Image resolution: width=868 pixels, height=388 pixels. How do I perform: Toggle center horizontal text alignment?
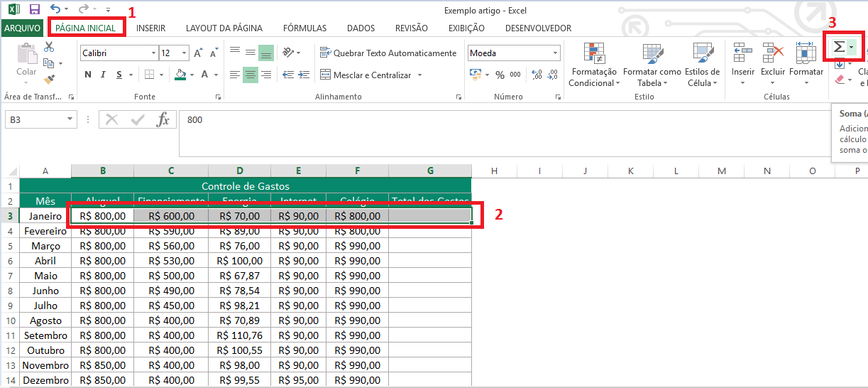click(250, 75)
